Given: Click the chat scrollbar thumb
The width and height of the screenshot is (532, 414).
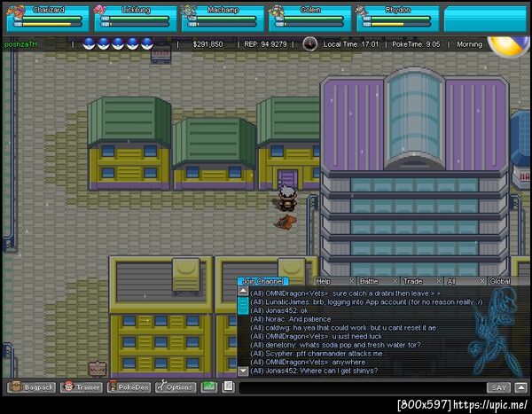Looking at the screenshot, I should coord(243,306).
